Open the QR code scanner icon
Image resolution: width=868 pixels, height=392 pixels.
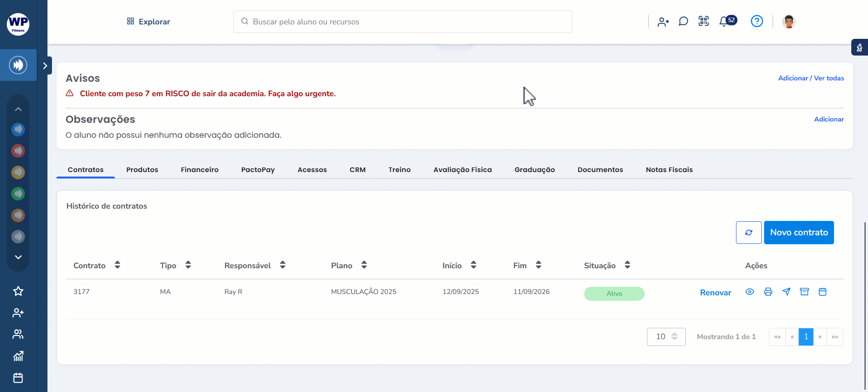[703, 21]
